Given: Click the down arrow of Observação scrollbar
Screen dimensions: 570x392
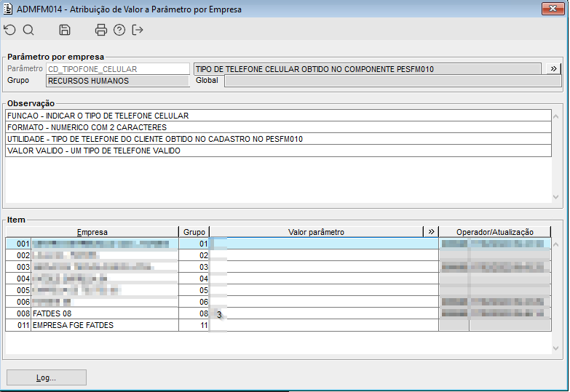Looking at the screenshot, I should point(556,197).
